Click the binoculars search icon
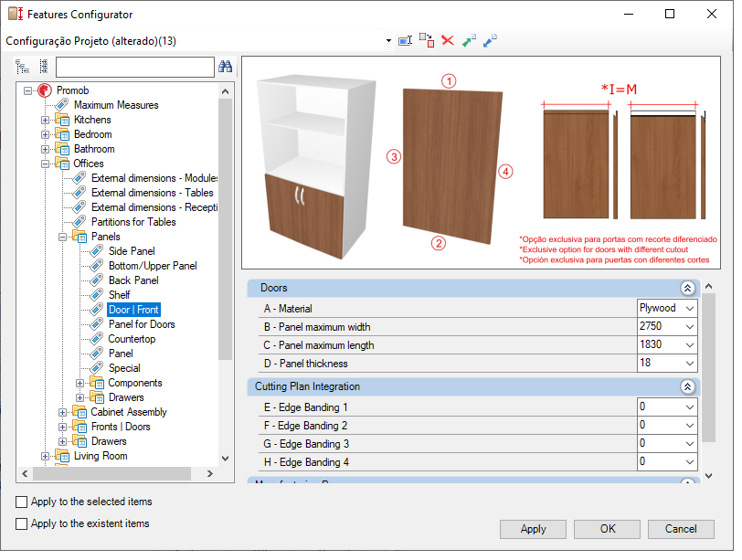 tap(225, 67)
